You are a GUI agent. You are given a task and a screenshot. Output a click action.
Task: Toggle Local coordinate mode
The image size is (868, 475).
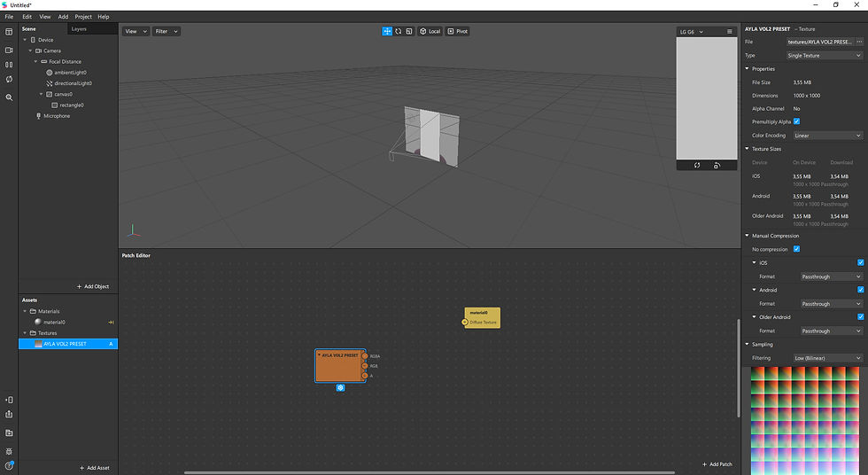click(430, 32)
